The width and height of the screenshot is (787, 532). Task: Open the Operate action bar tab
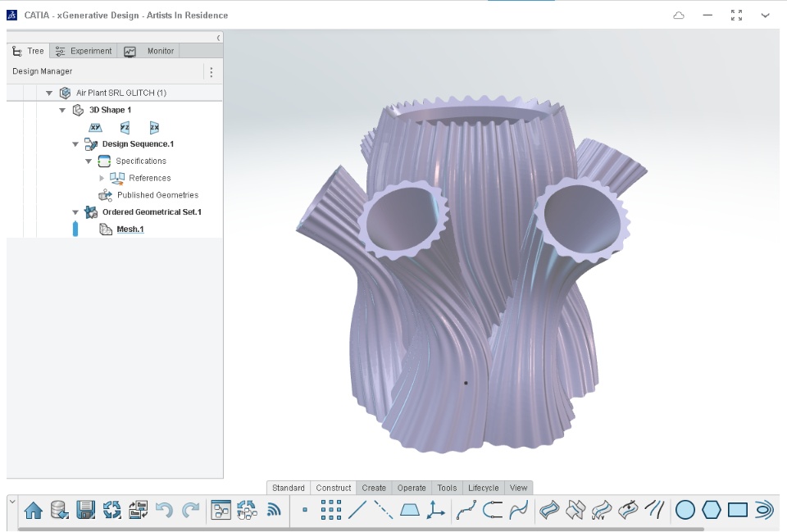coord(412,488)
